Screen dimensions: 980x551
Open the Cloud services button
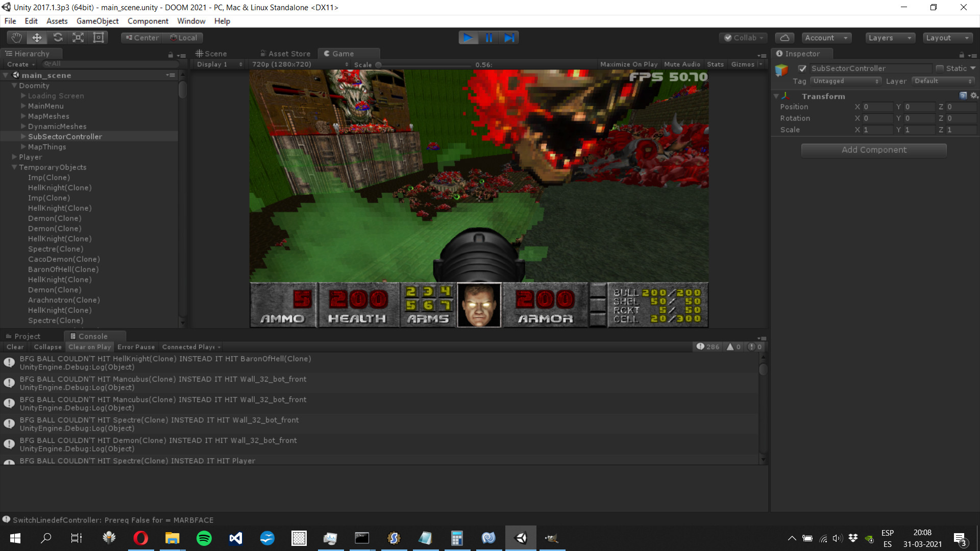pos(785,38)
